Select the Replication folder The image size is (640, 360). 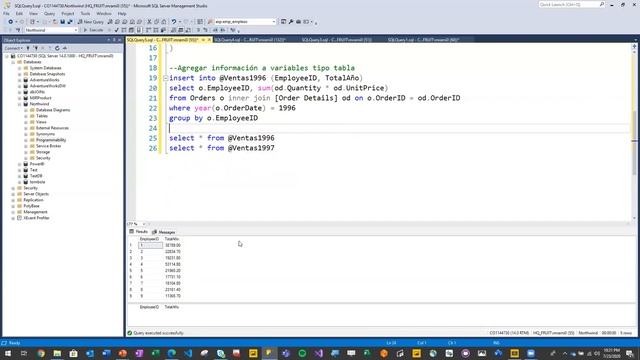tap(33, 200)
